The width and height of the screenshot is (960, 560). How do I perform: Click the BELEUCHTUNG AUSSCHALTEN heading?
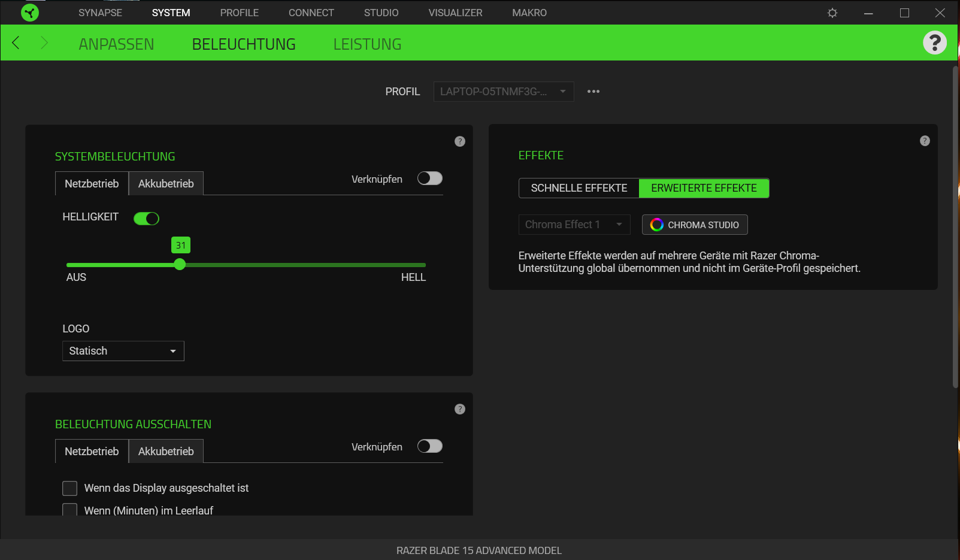[133, 424]
